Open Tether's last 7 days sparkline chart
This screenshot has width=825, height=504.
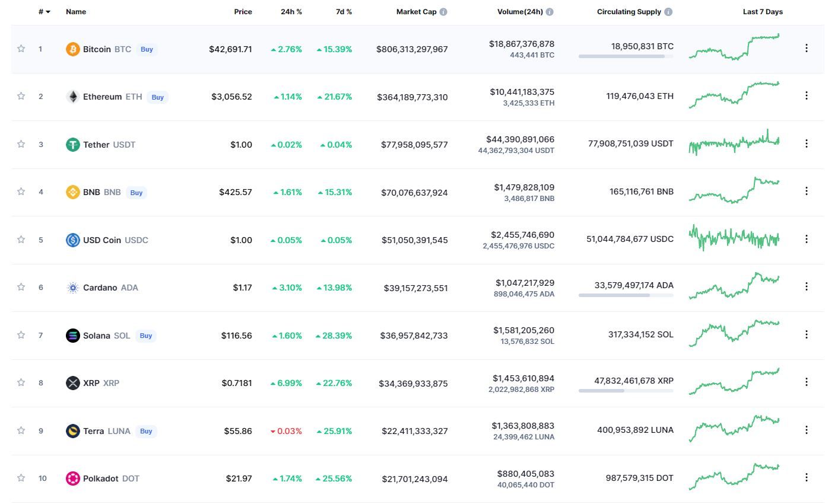click(734, 143)
